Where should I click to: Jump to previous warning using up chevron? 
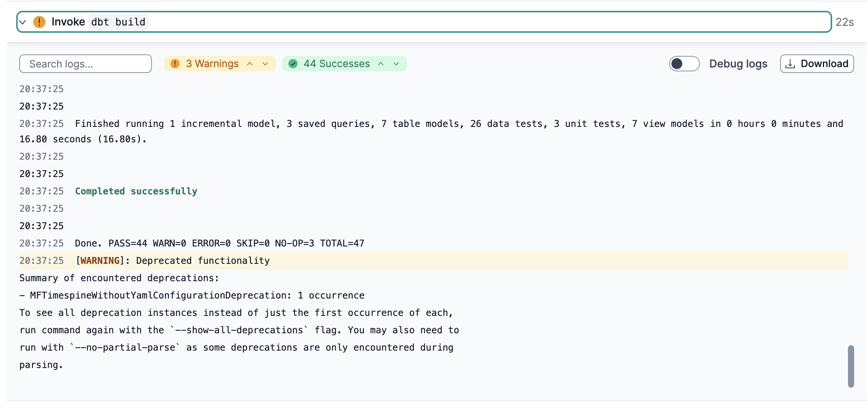250,64
